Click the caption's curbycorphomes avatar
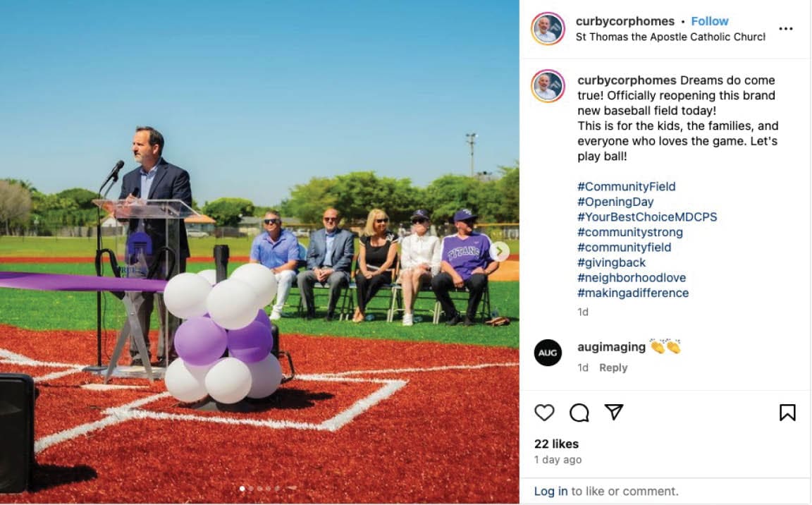This screenshot has height=505, width=812. click(x=548, y=86)
